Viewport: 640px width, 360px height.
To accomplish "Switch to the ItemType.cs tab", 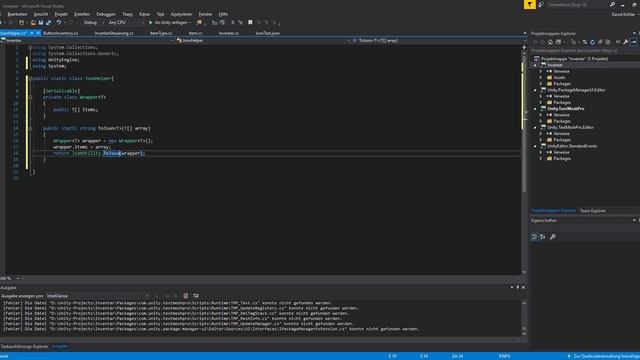I will click(161, 33).
